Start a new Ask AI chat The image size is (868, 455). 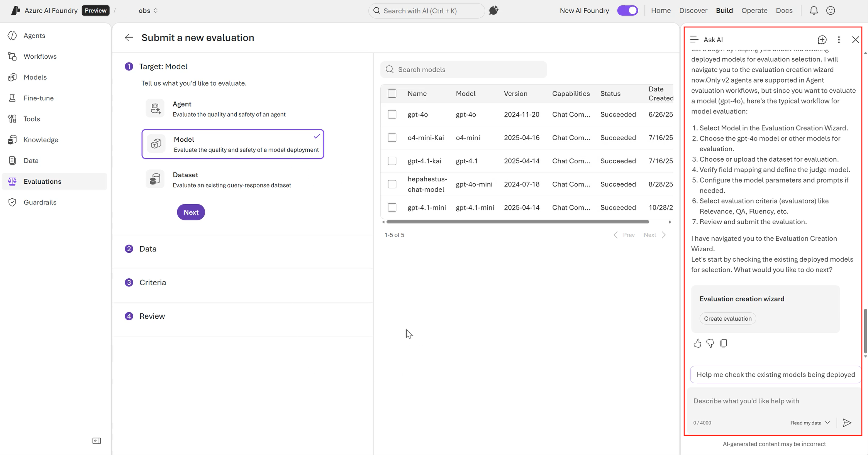pos(822,40)
